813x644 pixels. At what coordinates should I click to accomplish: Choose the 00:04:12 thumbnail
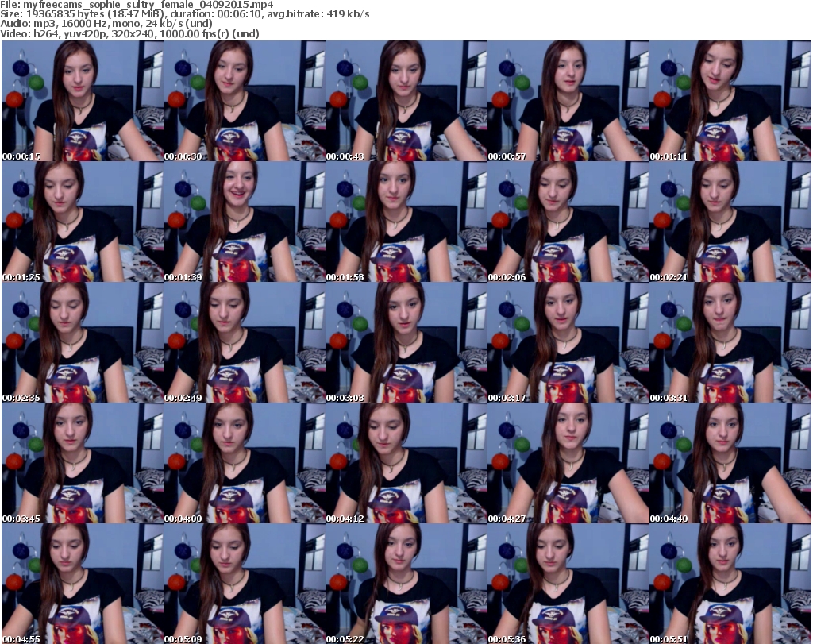(406, 463)
